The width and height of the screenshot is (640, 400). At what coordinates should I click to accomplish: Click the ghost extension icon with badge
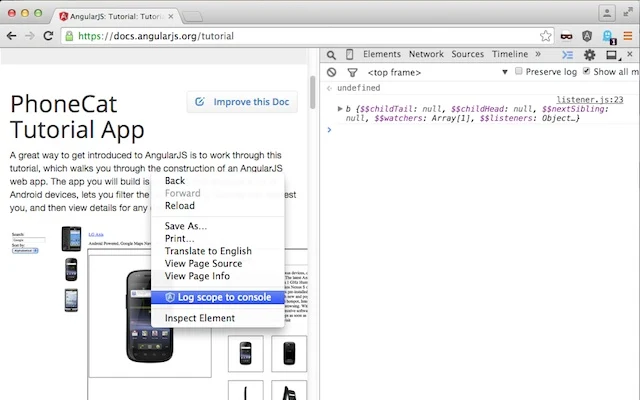pos(608,37)
